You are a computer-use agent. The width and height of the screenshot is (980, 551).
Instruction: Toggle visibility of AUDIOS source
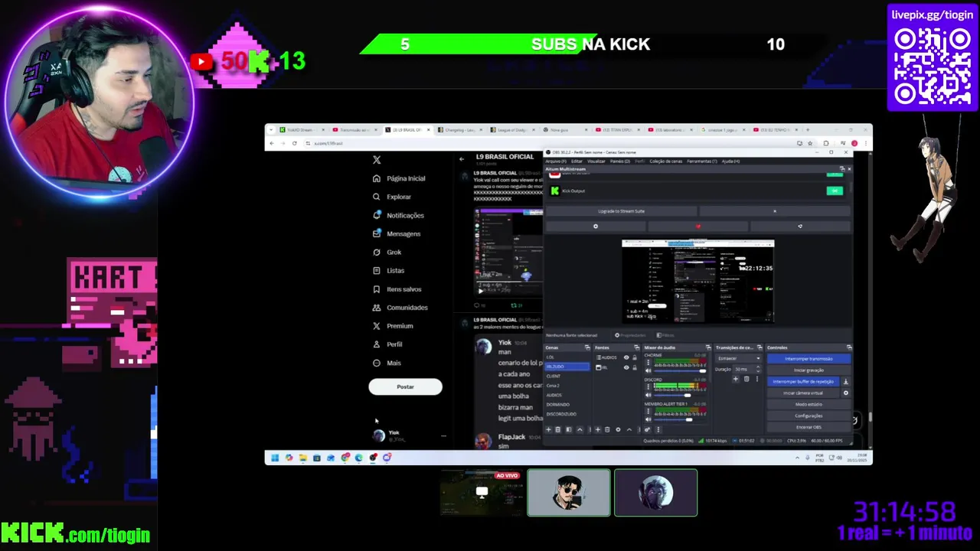point(626,357)
